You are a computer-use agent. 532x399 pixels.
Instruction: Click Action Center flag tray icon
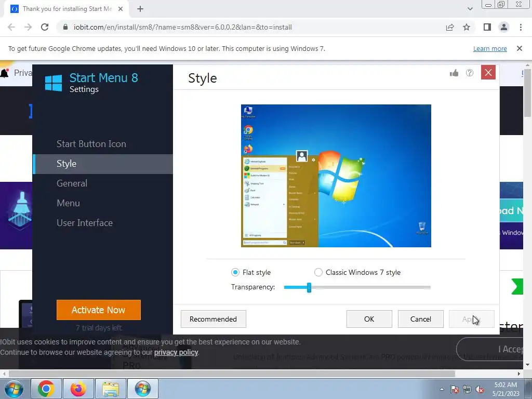tap(455, 389)
